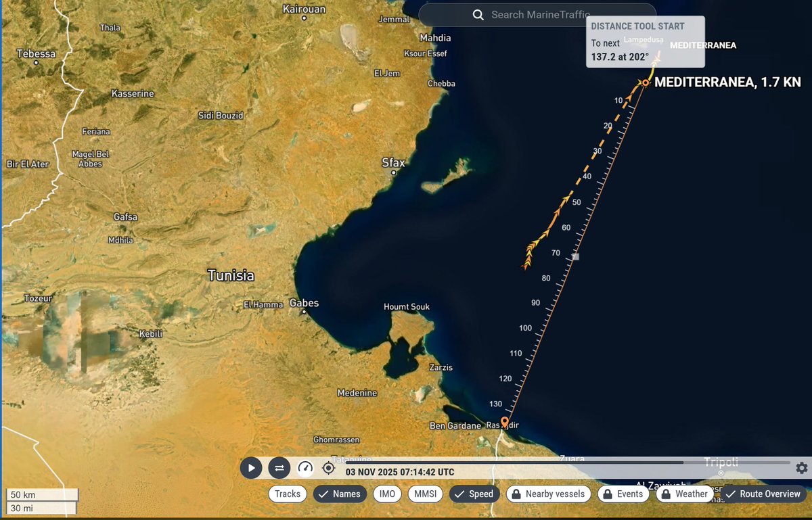Click the 70 mark on distance ruler
This screenshot has width=812, height=520.
point(556,253)
